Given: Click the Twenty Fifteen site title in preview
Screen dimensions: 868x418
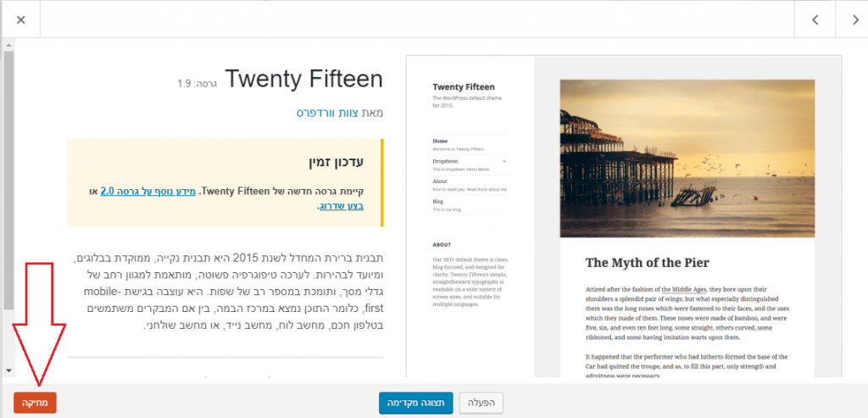Looking at the screenshot, I should (x=464, y=87).
